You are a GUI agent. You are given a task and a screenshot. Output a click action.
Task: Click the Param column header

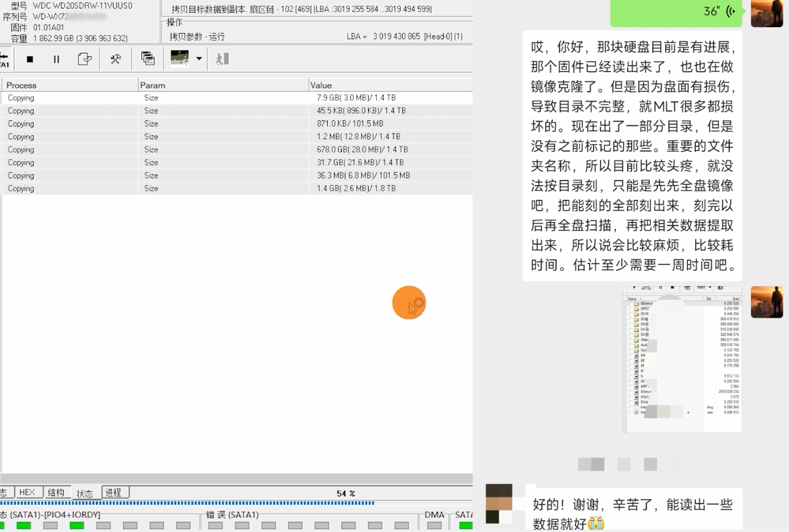pyautogui.click(x=152, y=85)
